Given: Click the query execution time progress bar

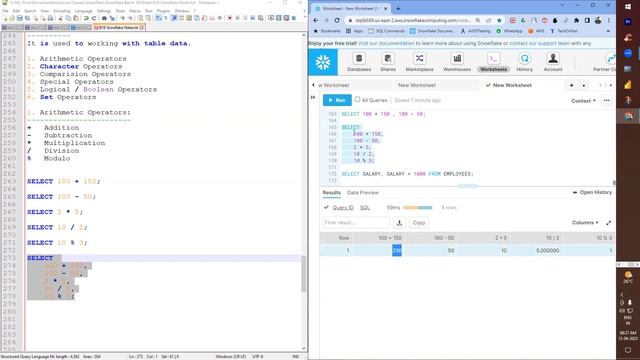Looking at the screenshot, I should tap(418, 207).
